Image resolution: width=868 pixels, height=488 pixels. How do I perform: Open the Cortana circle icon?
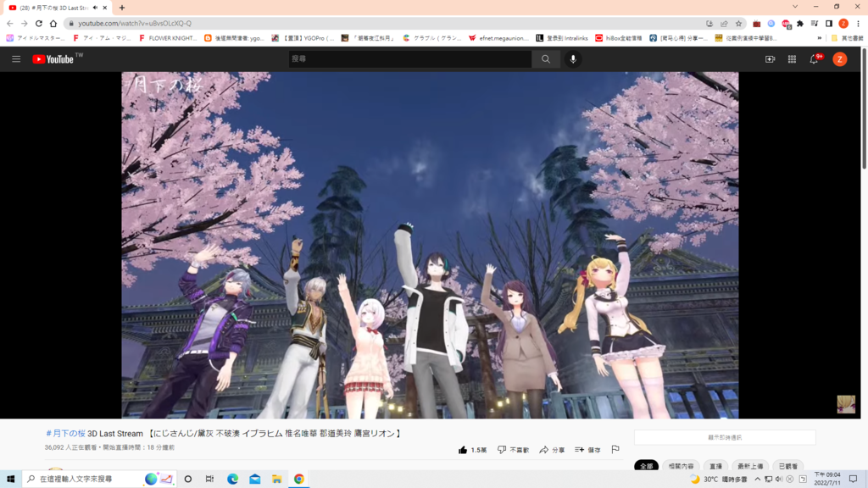(188, 479)
